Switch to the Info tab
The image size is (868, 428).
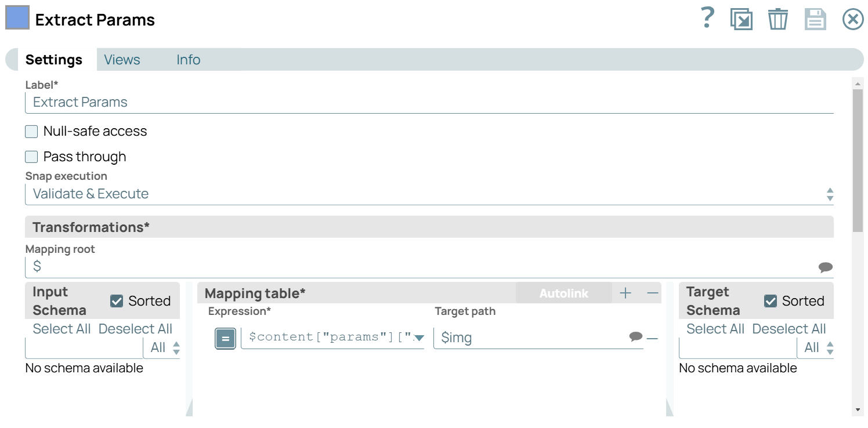point(188,59)
